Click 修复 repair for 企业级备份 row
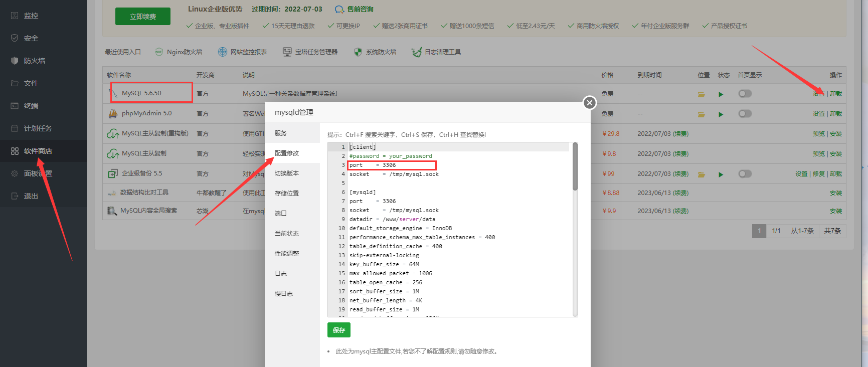Screen dimensions: 868x367 pyautogui.click(x=819, y=174)
